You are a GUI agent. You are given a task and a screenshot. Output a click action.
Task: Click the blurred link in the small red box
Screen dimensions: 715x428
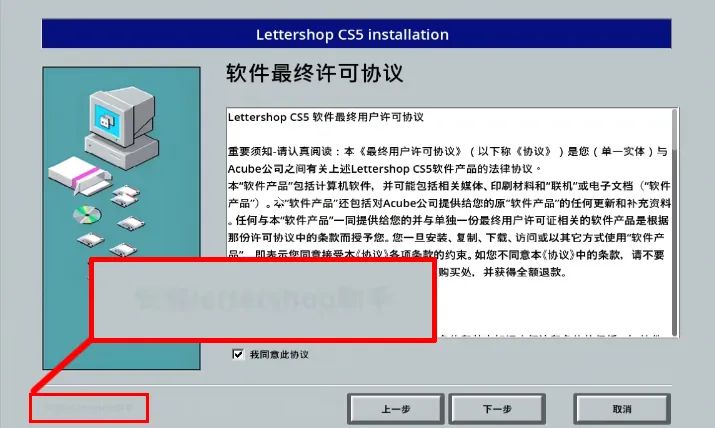[89, 407]
